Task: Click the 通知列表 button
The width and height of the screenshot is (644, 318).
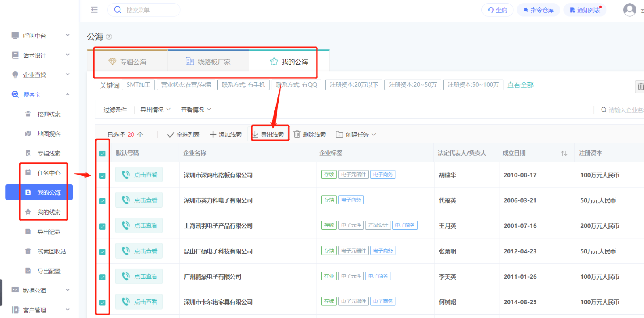Action: (585, 10)
